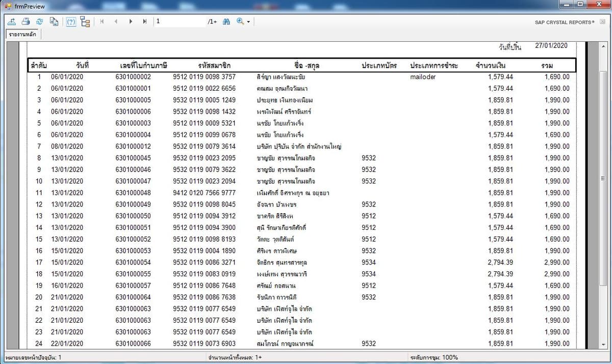Refresh the report with the refresh icon
The image size is (612, 364).
pyautogui.click(x=39, y=22)
